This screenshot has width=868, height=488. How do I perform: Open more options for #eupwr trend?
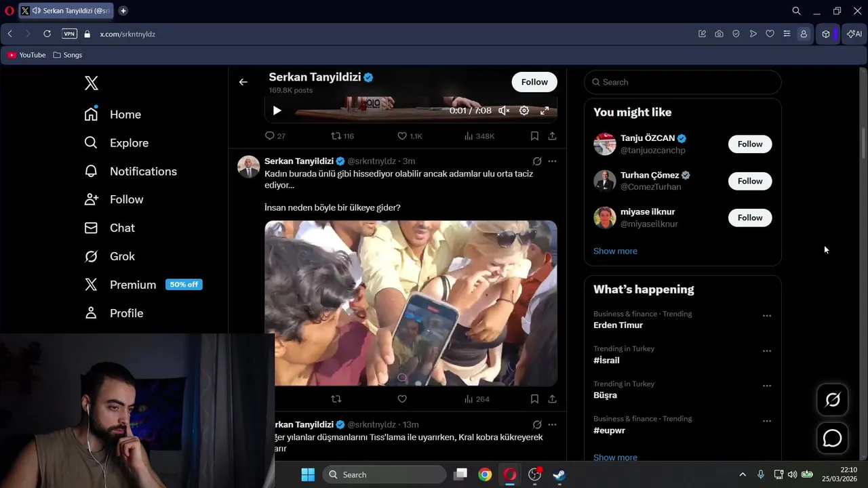point(767,421)
